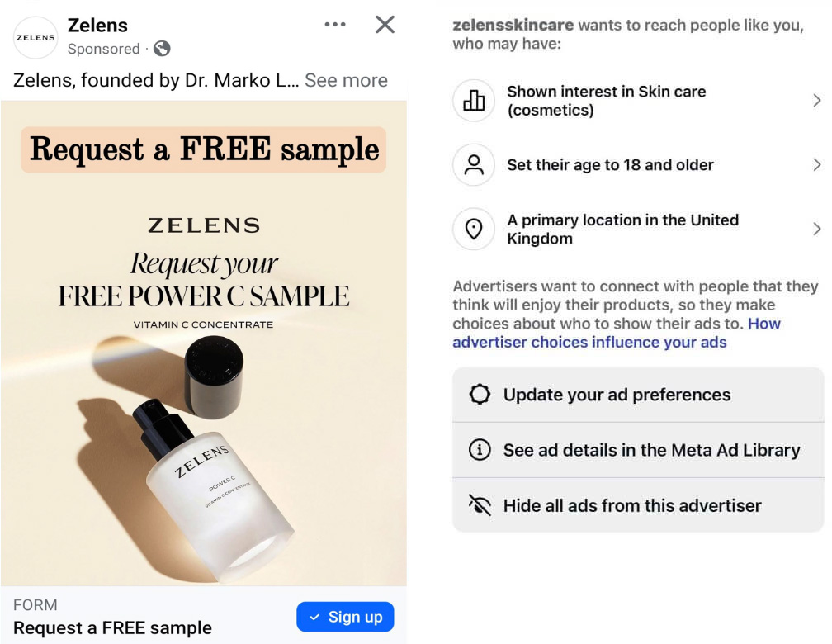Click the person age icon
The image size is (832, 644).
(x=474, y=164)
